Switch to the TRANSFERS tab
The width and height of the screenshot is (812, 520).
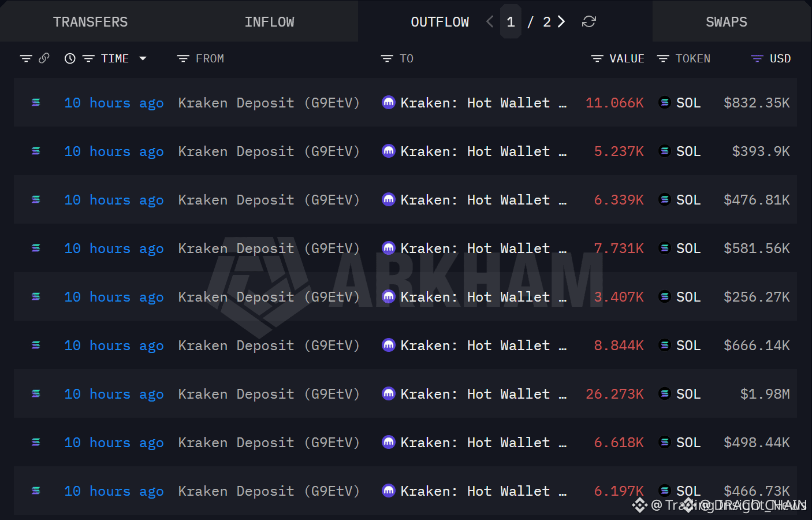point(91,22)
